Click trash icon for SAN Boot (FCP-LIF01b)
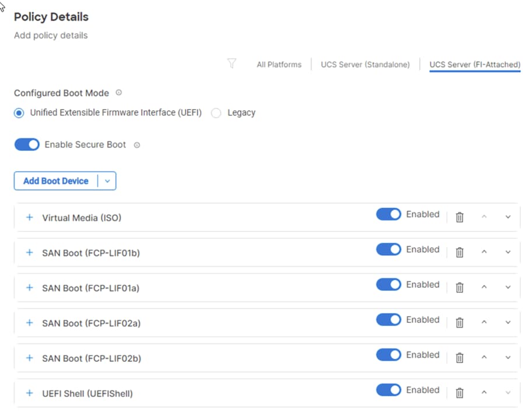The width and height of the screenshot is (532, 415). [x=460, y=252]
